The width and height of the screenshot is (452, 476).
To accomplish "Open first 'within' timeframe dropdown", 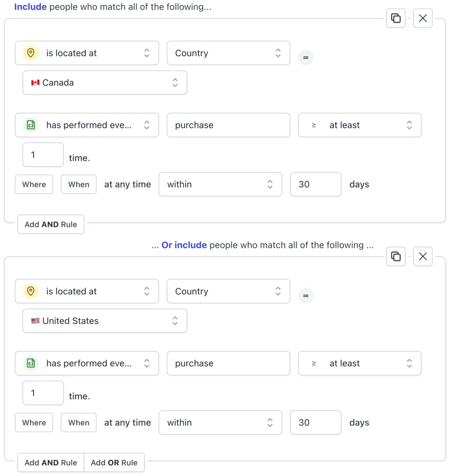I will tap(220, 184).
